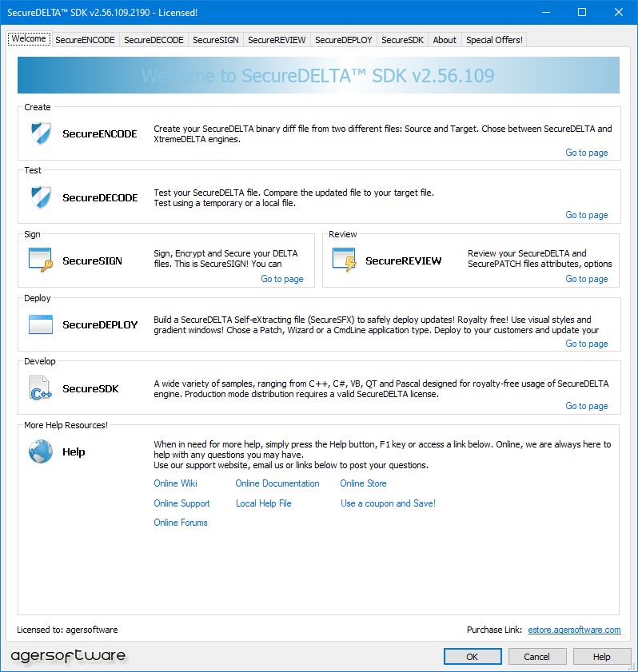Click the bold Help heading text
Screen dimensions: 638x672
tap(74, 451)
